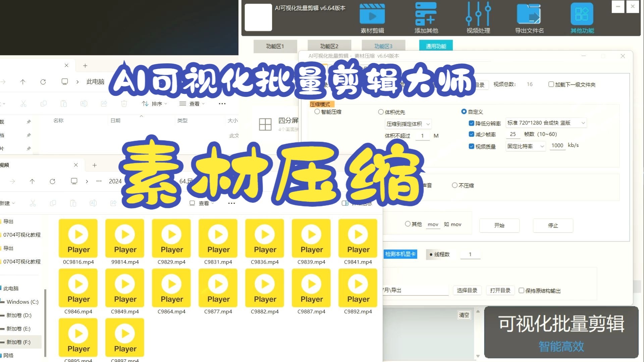Click the 线程数 input field
Screen dimensions: 644x362
[470, 254]
